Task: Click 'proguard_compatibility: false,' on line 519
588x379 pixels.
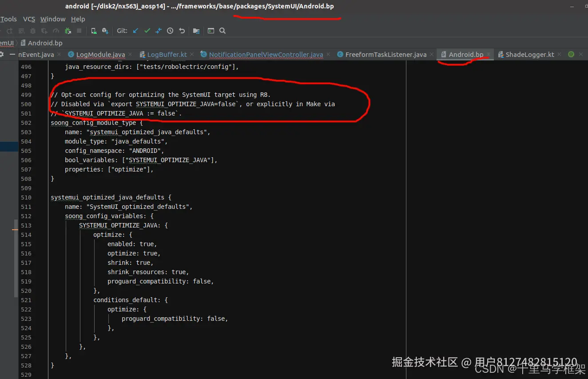Action: coord(160,281)
